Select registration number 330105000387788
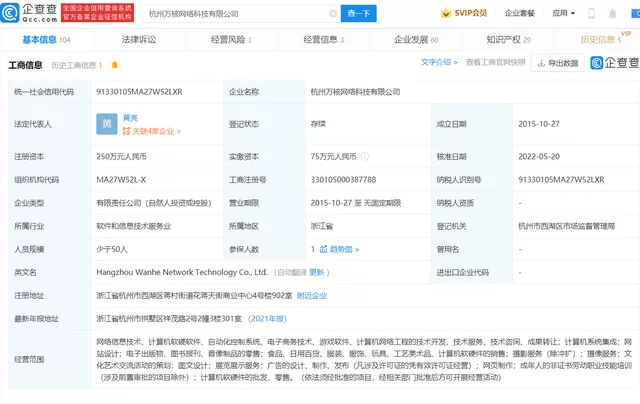This screenshot has height=404, width=640. [x=343, y=180]
